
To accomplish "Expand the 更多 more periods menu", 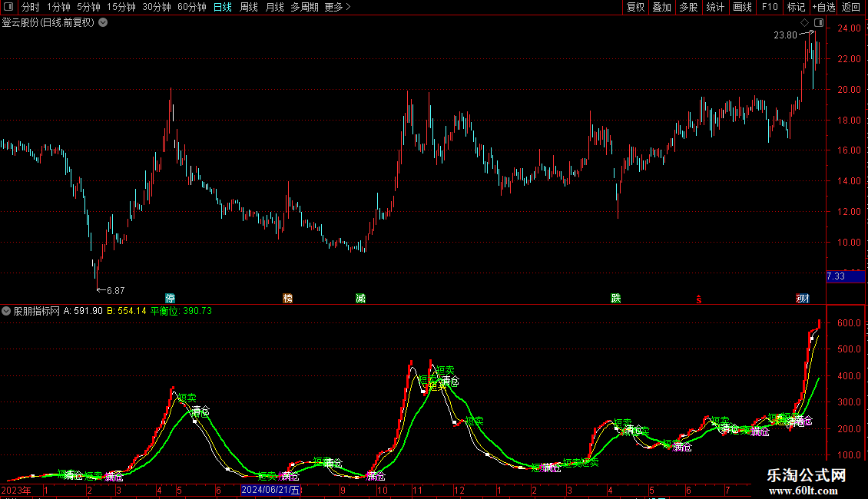I will click(x=337, y=7).
